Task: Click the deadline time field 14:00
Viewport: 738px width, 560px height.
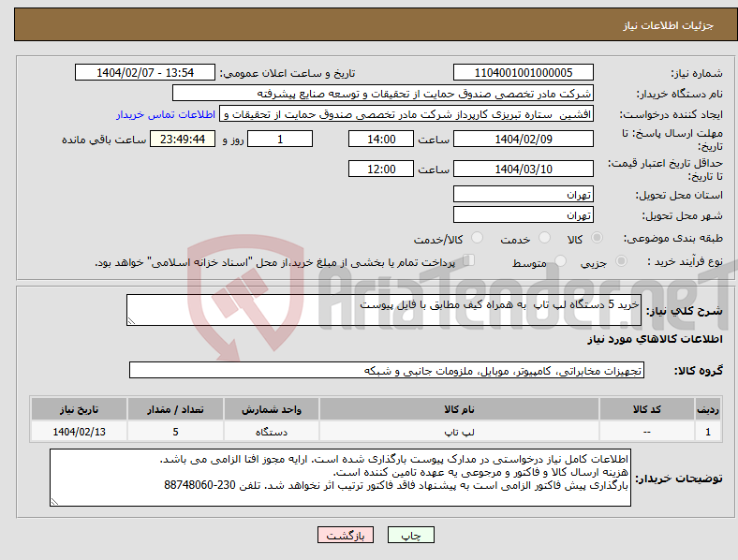Action: (x=381, y=139)
